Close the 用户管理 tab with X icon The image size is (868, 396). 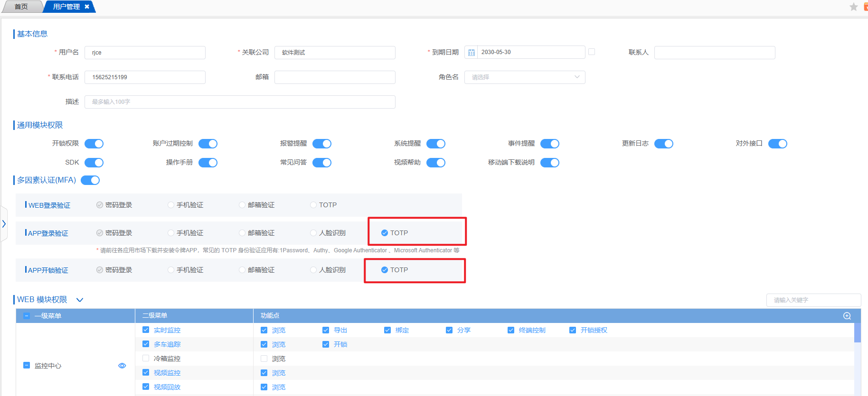click(87, 7)
